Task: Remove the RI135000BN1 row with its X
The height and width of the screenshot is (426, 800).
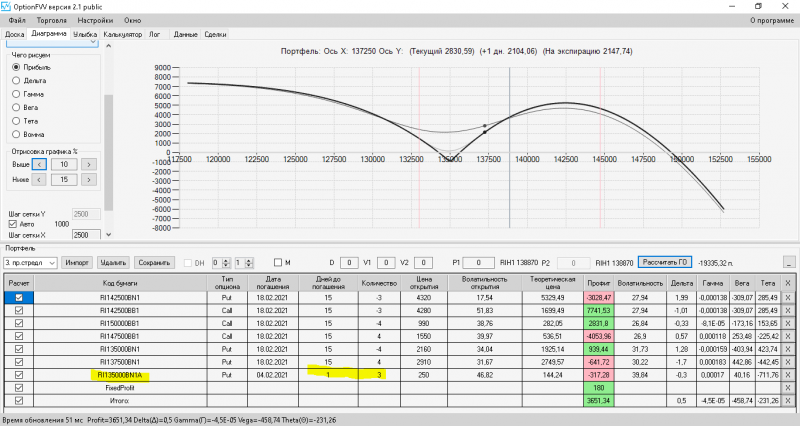Action: (x=788, y=349)
